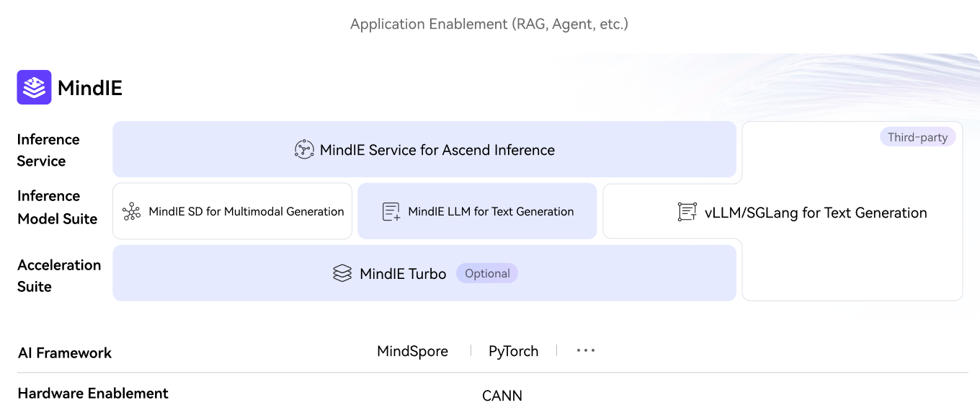Click the MindIE Service network icon
This screenshot has width=980, height=418.
pos(304,149)
